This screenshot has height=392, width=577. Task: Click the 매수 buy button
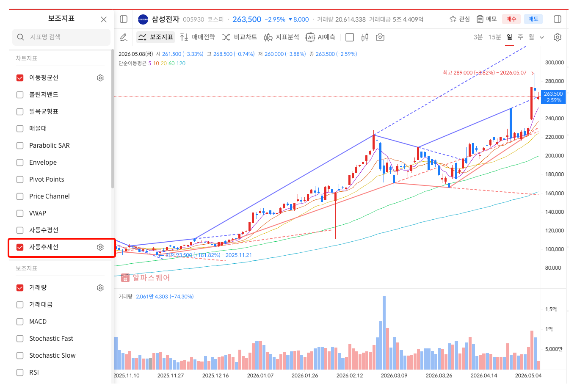(511, 19)
